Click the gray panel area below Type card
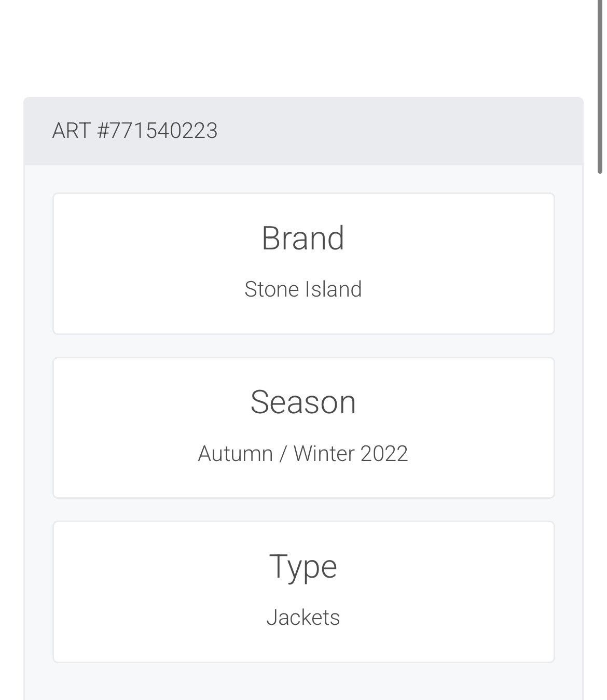 pos(303,681)
